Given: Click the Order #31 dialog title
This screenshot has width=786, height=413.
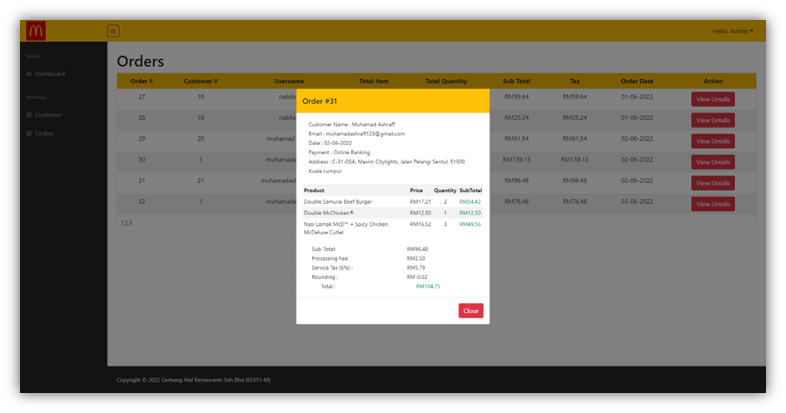Looking at the screenshot, I should [319, 101].
